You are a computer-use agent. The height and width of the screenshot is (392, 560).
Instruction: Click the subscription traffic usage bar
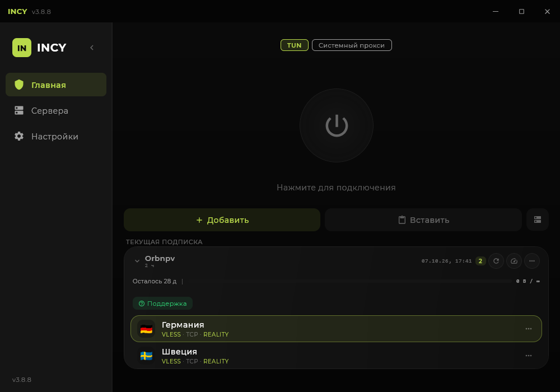coord(348,281)
